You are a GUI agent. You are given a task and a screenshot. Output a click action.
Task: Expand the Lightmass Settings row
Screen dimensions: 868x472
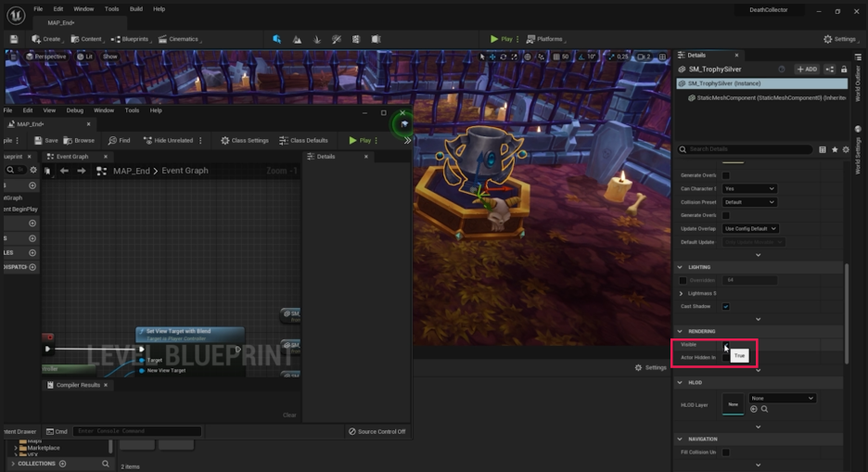[x=681, y=294]
